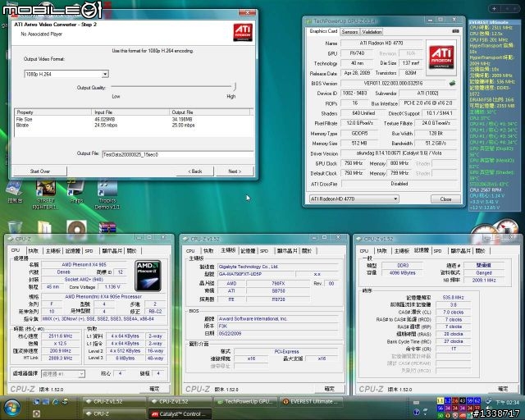Click the Switch Between Windows quick launch icon
The width and height of the screenshot is (525, 420).
click(x=46, y=401)
